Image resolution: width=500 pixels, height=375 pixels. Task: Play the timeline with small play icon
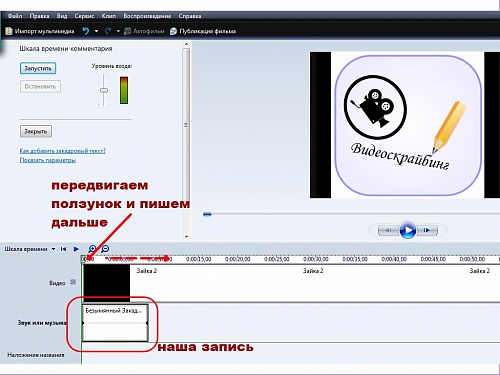(76, 249)
